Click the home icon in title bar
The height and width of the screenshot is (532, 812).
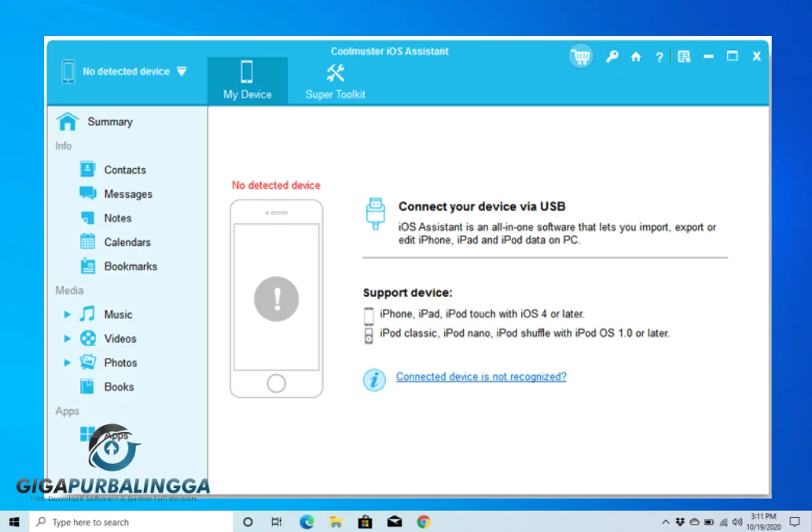tap(636, 57)
